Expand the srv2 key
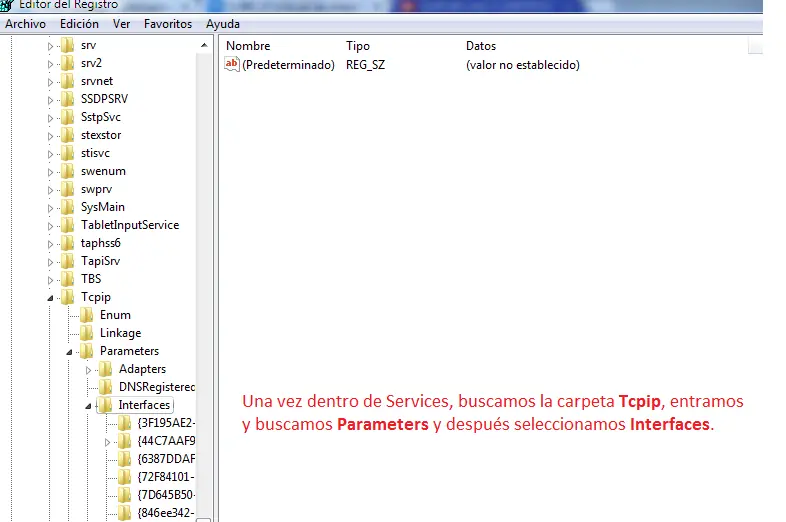This screenshot has width=786, height=522. point(50,64)
